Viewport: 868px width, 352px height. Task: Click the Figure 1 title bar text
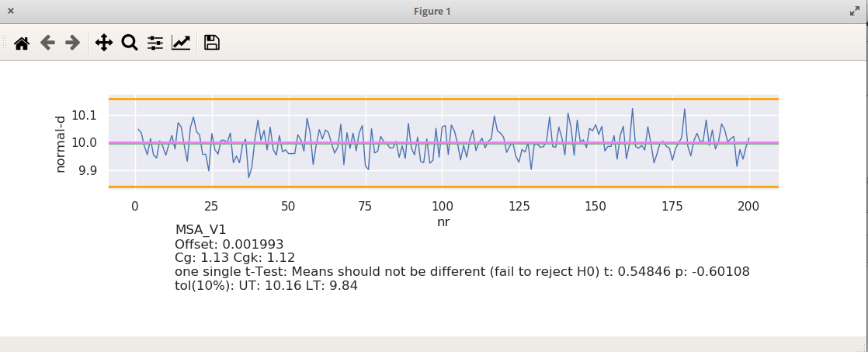(432, 11)
